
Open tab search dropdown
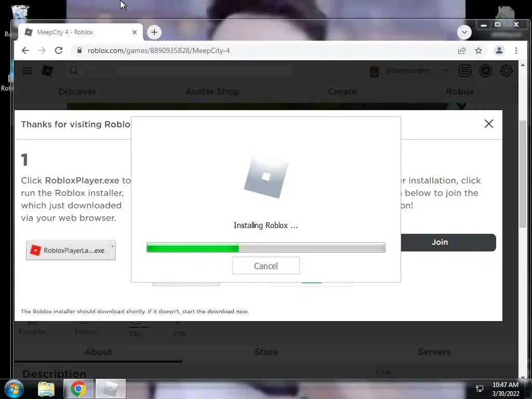[464, 32]
